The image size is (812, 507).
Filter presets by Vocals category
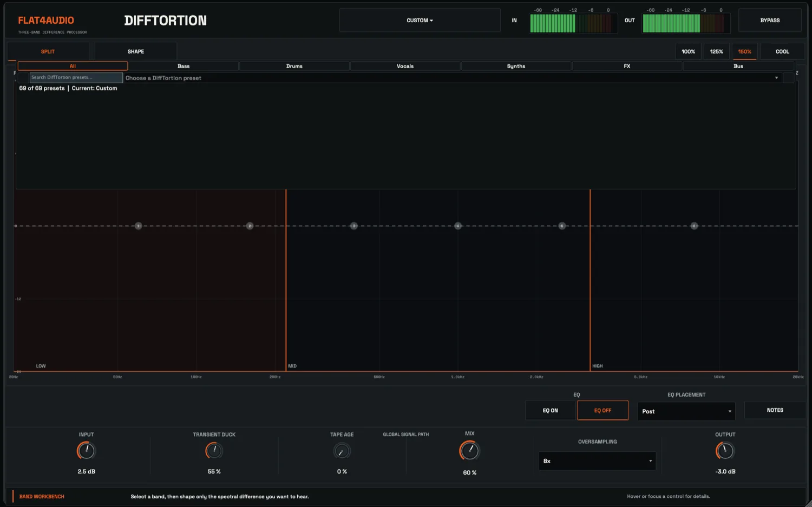point(405,66)
